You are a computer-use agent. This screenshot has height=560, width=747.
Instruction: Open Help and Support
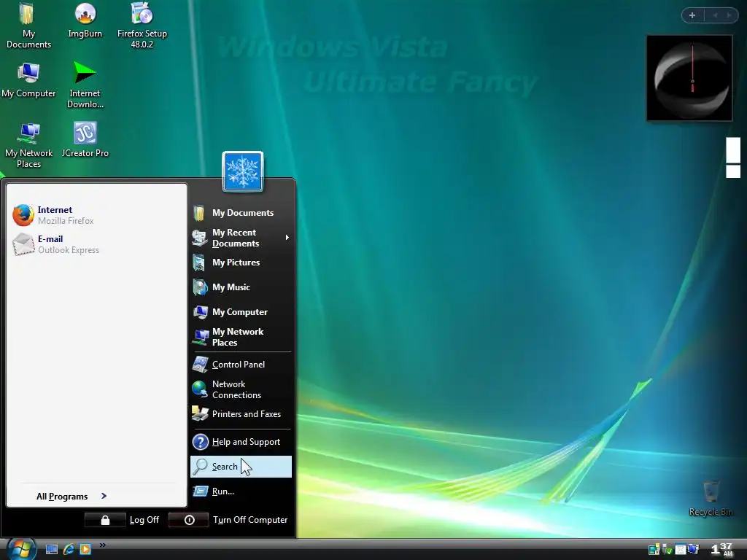[241, 442]
